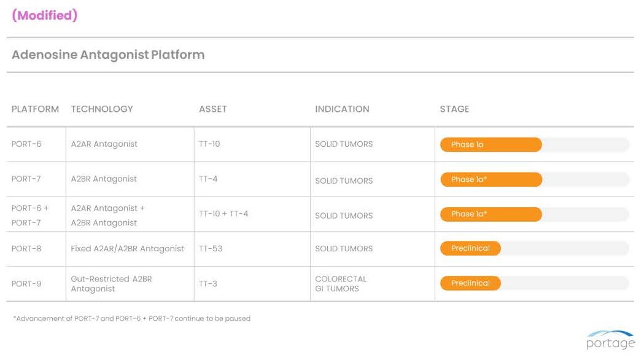Select the PORT-9 platform cell
Viewport: 644px width, 360px height.
pyautogui.click(x=26, y=284)
